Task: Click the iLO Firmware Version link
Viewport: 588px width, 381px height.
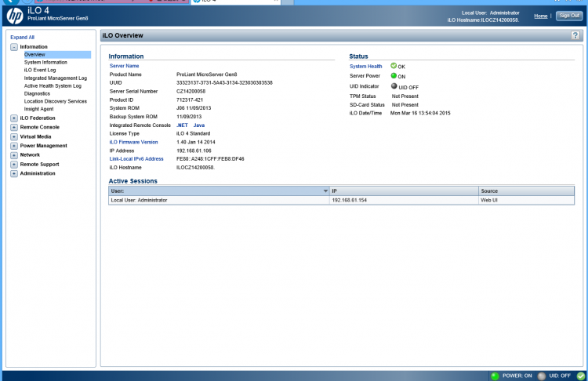Action: point(133,142)
